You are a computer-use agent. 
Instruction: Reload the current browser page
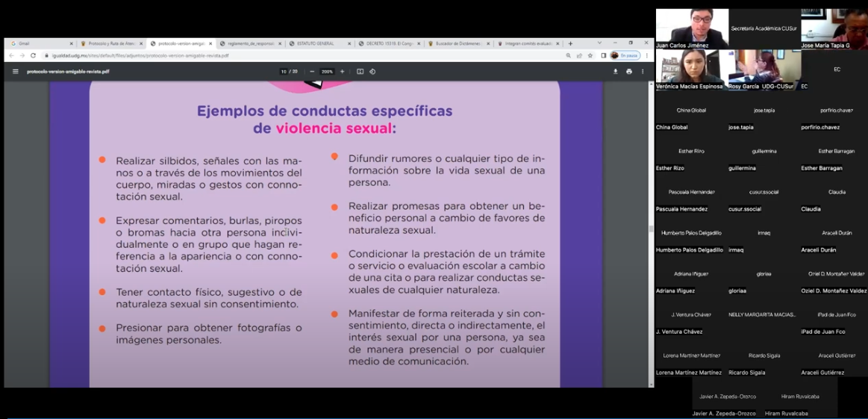[33, 55]
